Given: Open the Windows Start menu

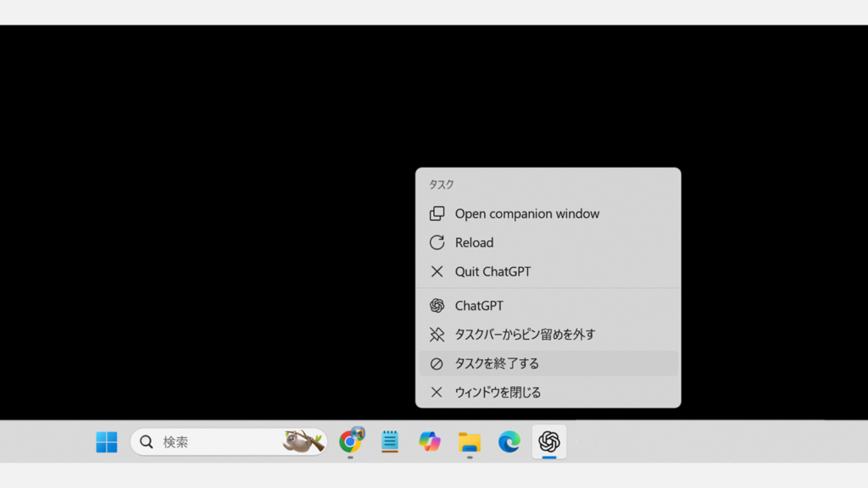Looking at the screenshot, I should (x=105, y=441).
